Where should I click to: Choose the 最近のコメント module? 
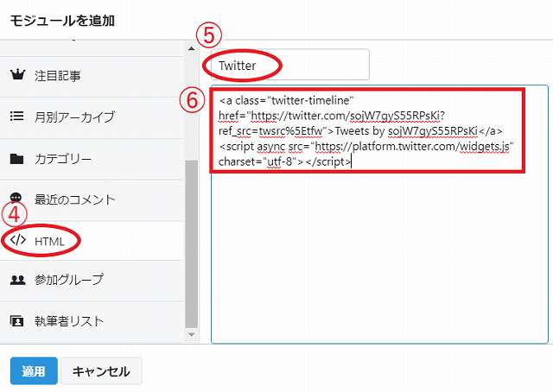tap(92, 200)
